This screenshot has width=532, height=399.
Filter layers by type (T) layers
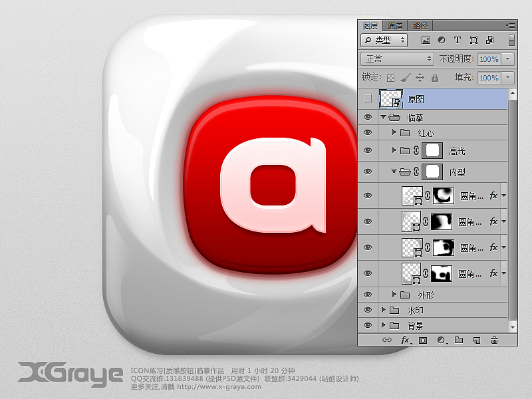point(458,40)
